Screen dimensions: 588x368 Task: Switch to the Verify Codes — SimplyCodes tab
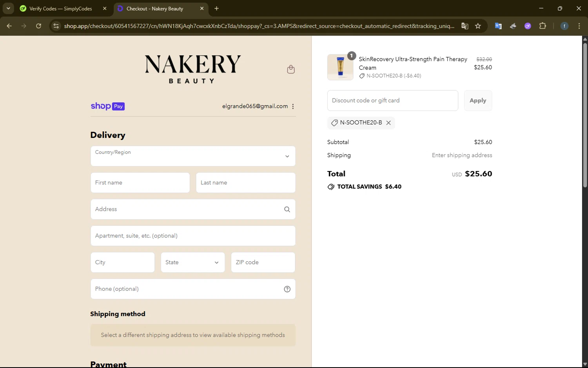click(61, 9)
